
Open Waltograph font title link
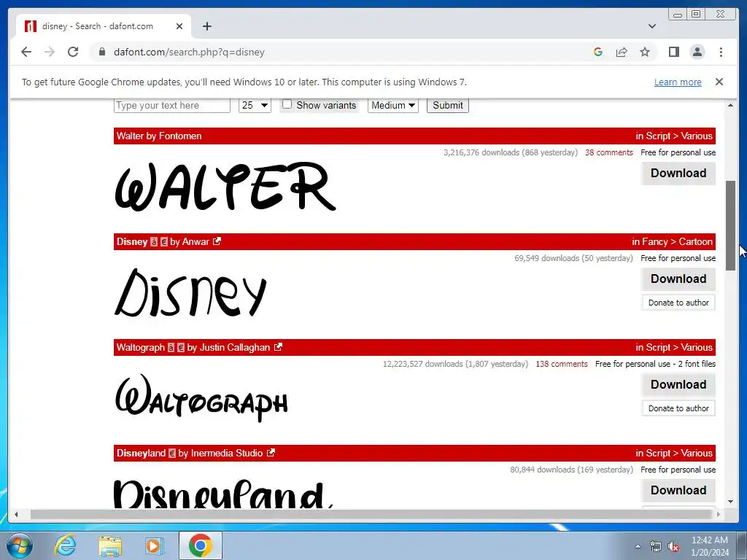[x=141, y=348]
